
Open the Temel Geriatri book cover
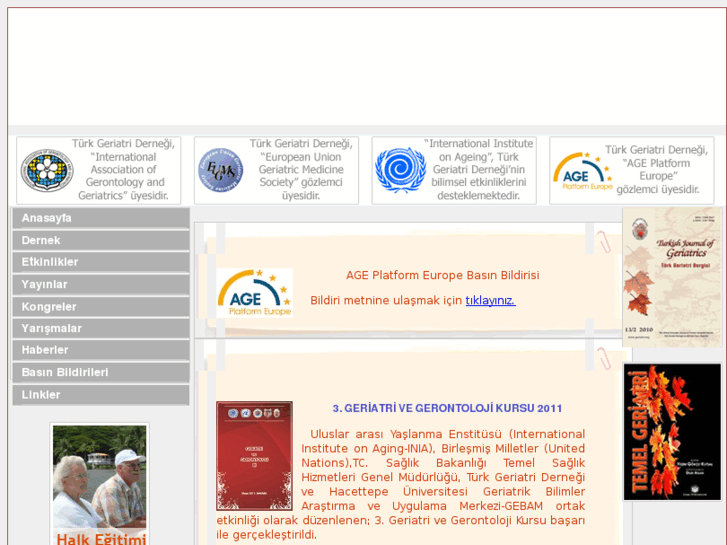672,432
